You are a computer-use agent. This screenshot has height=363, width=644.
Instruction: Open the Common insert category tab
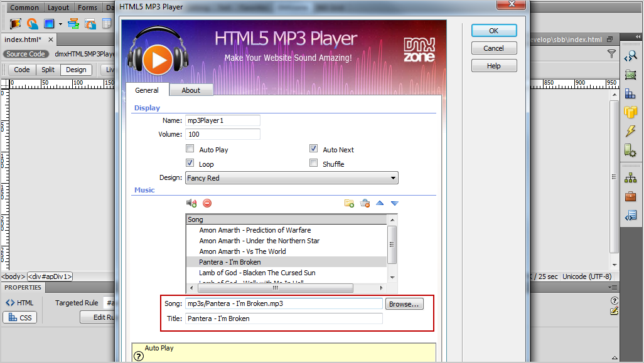(24, 8)
